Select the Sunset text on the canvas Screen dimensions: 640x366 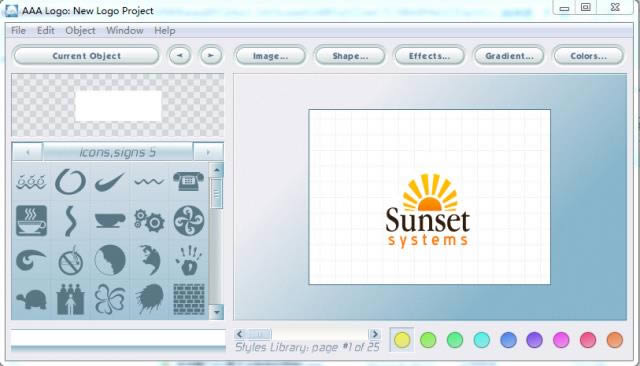tap(427, 220)
